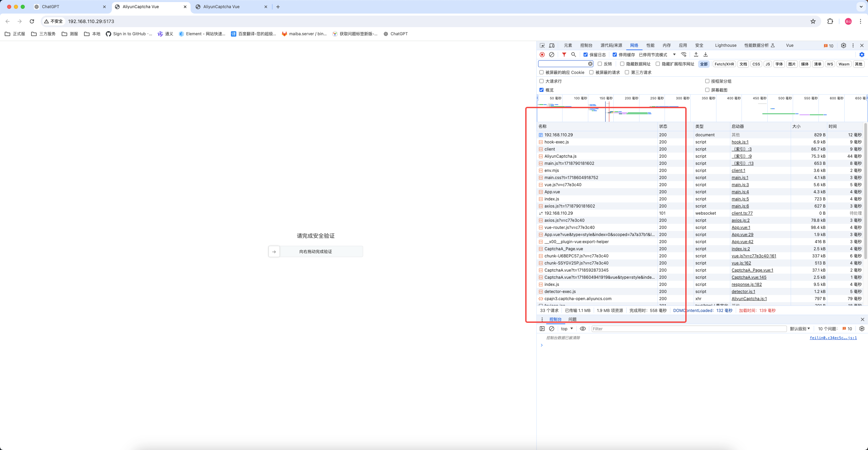Open network settings blue gear

click(862, 55)
